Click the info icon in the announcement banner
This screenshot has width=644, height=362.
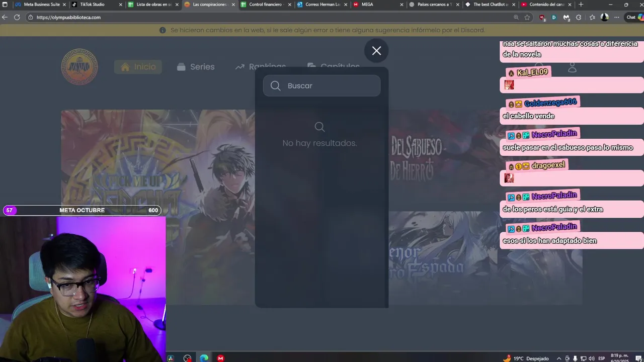pyautogui.click(x=163, y=30)
